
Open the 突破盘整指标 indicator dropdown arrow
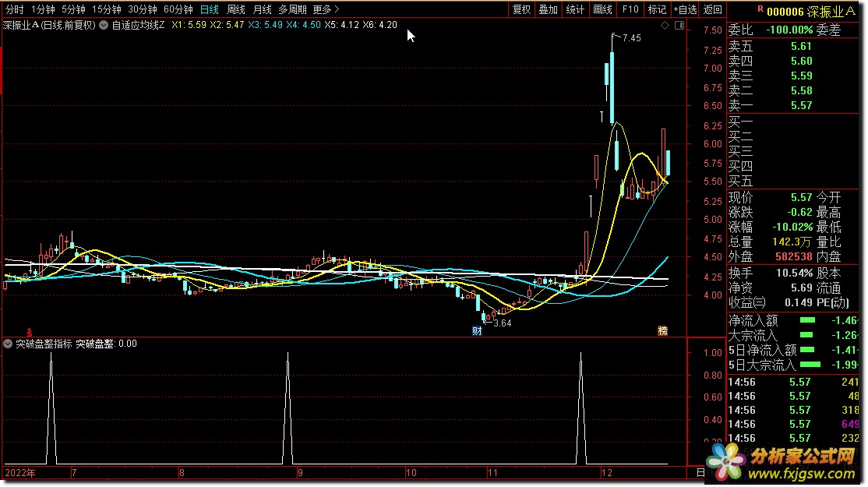(x=8, y=344)
